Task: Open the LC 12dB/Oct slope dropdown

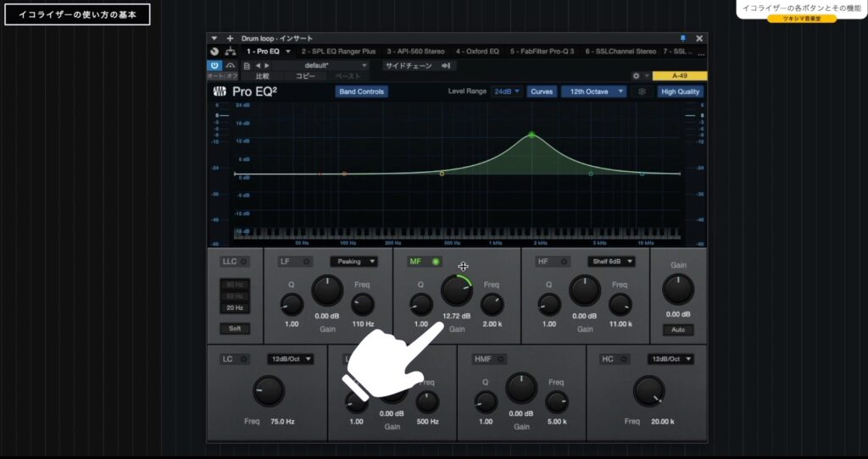Action: [x=290, y=359]
